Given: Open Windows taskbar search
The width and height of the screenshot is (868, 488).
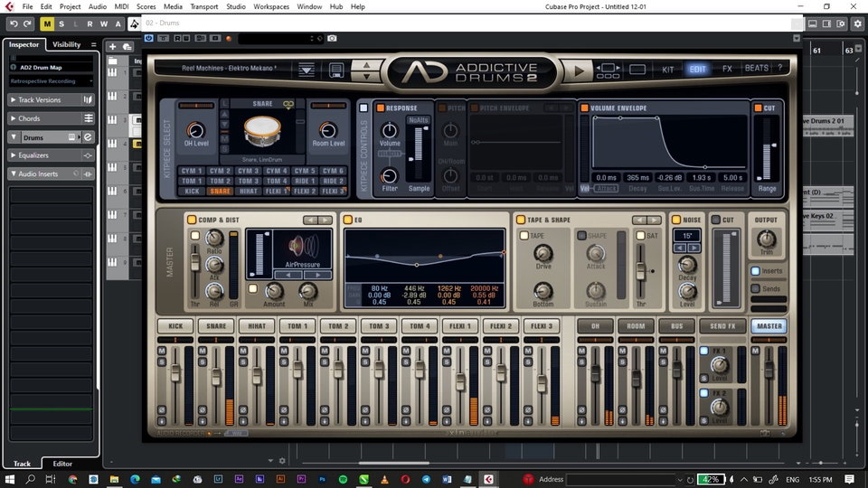Looking at the screenshot, I should [30, 479].
